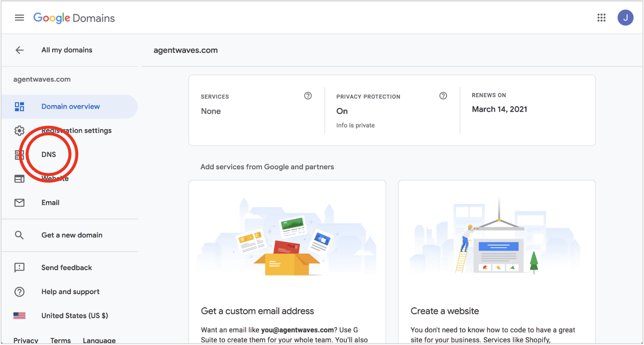Click the Google Domains logo

click(74, 18)
